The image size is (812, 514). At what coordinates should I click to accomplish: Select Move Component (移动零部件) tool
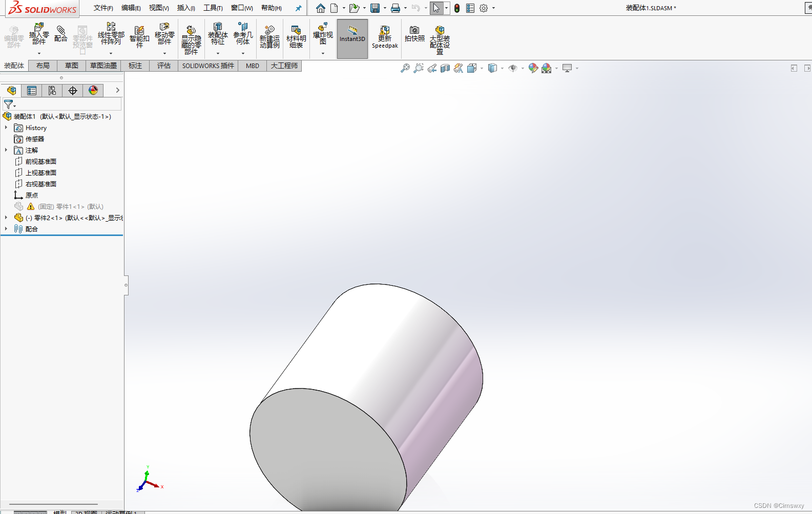click(x=164, y=34)
